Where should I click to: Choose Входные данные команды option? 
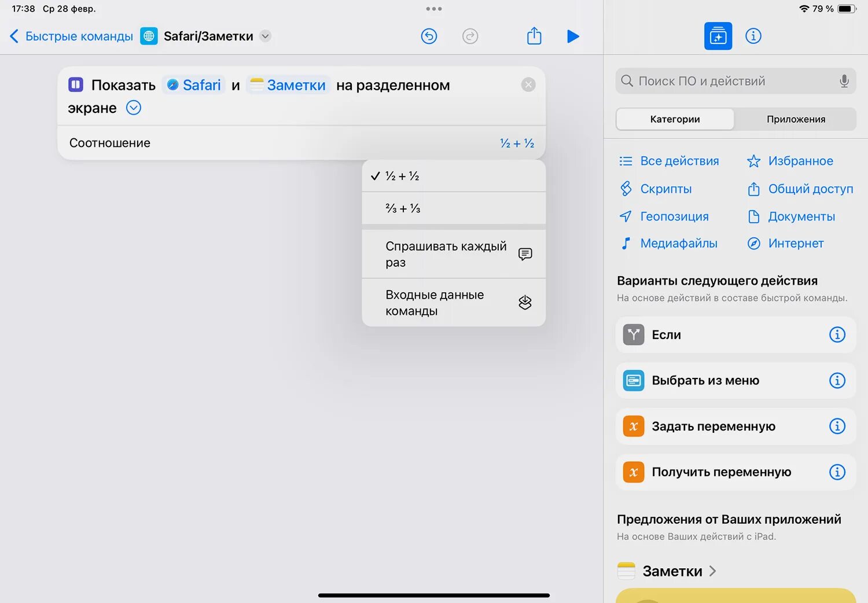tap(454, 303)
